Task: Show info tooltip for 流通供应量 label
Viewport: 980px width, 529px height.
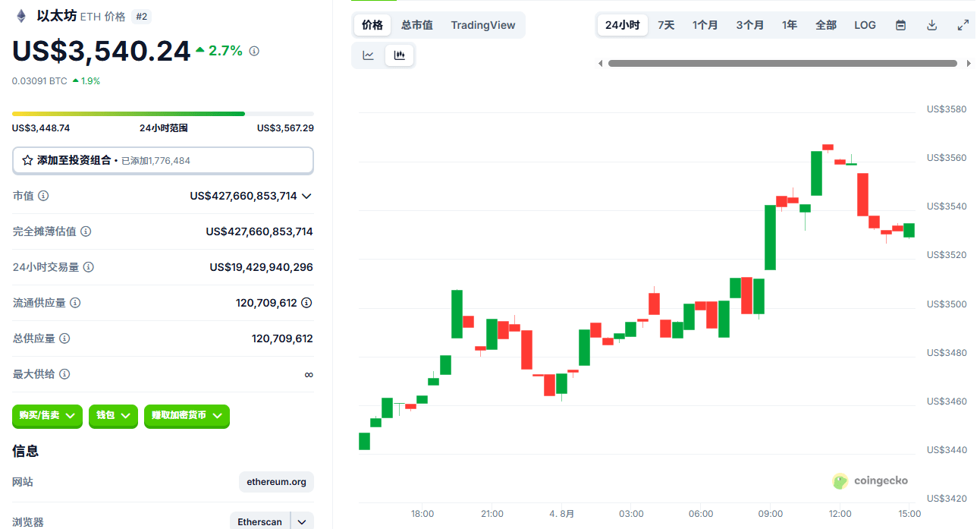Action: [x=75, y=303]
